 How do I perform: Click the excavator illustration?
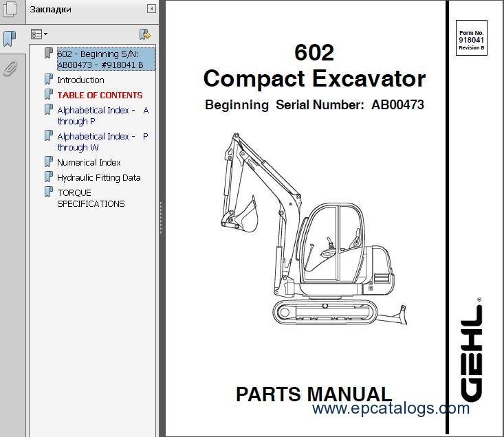click(x=314, y=229)
